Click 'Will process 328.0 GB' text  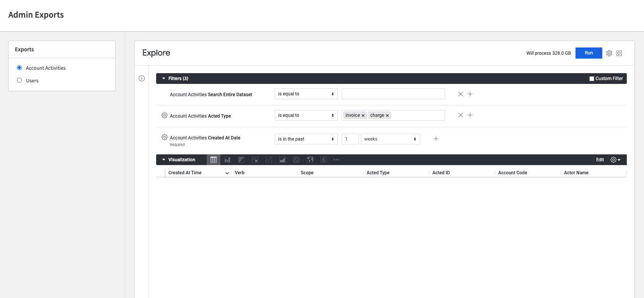coord(548,53)
